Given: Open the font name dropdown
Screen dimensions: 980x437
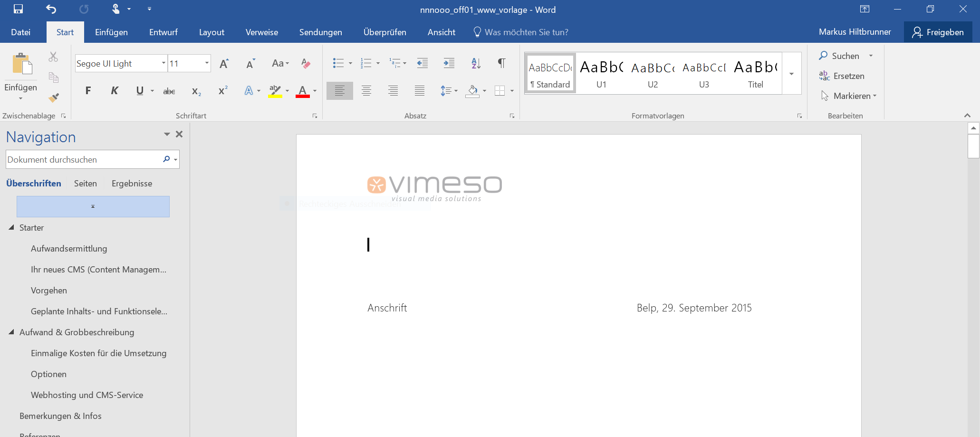Looking at the screenshot, I should pos(163,63).
